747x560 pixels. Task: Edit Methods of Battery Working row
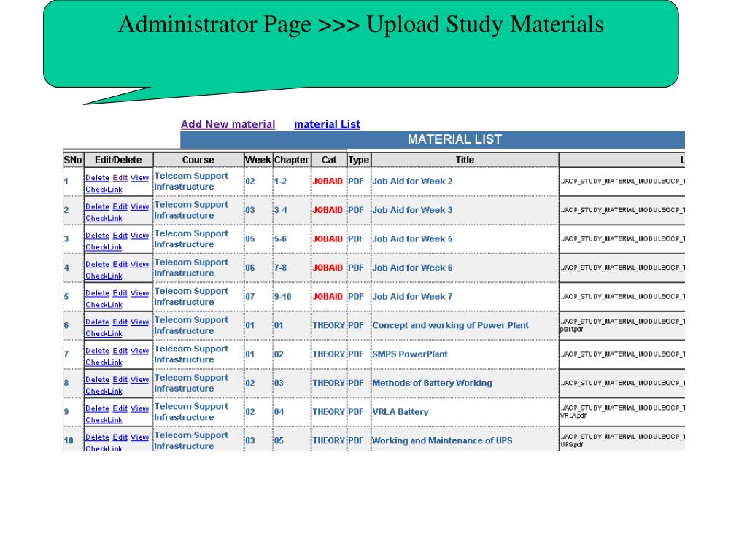pos(120,379)
